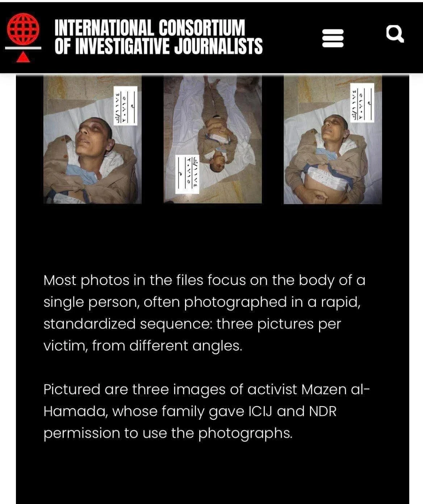Click the search magnifier icon
The width and height of the screenshot is (423, 504).
tap(395, 34)
